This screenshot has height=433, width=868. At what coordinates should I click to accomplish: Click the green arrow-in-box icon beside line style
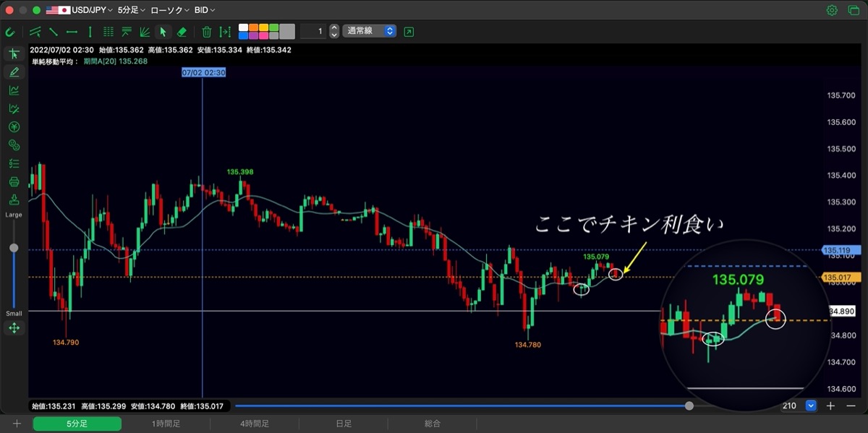pyautogui.click(x=409, y=32)
